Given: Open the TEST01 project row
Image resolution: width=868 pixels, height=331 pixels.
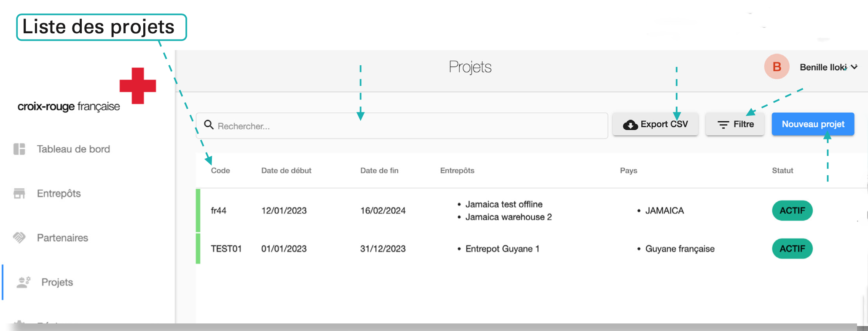Looking at the screenshot, I should 226,249.
